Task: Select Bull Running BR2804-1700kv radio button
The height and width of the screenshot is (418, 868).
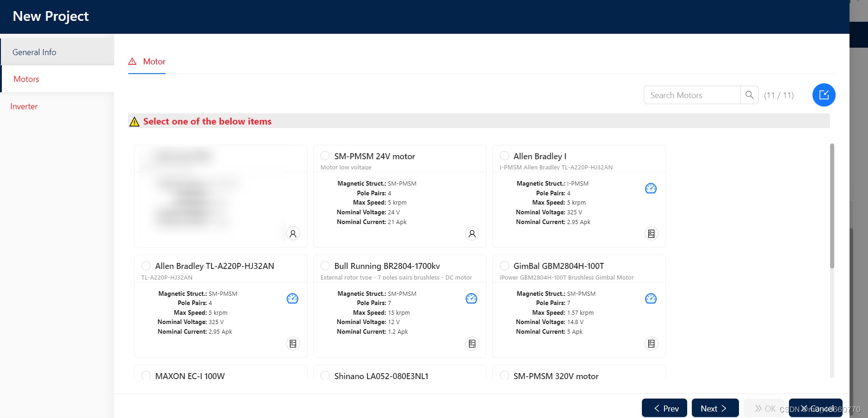Action: (x=325, y=266)
